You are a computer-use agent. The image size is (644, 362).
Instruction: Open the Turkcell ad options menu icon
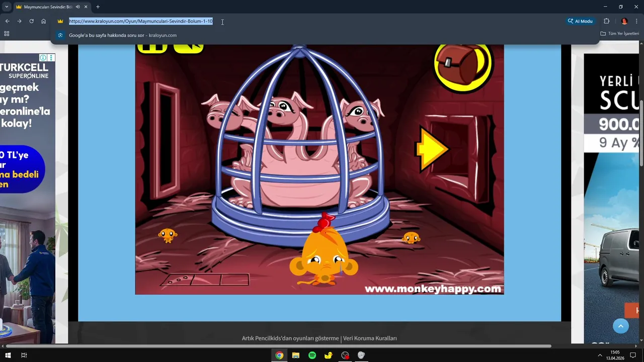51,58
